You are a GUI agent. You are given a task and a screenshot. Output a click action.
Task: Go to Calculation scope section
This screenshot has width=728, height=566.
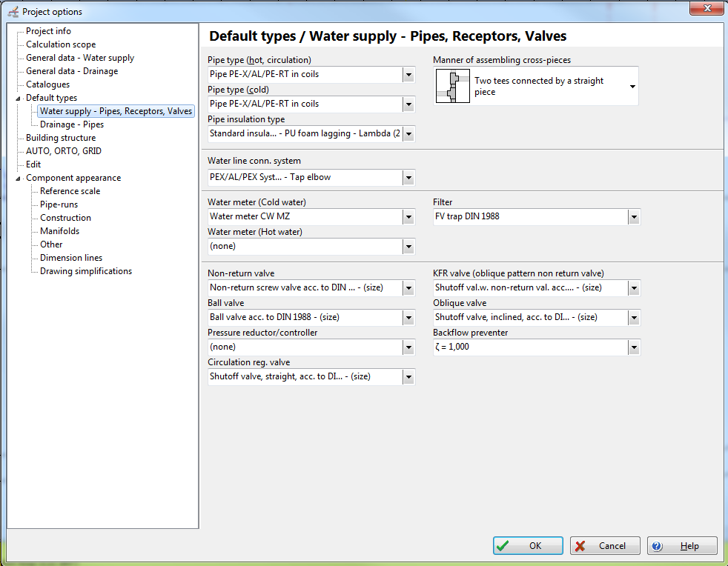click(x=61, y=44)
